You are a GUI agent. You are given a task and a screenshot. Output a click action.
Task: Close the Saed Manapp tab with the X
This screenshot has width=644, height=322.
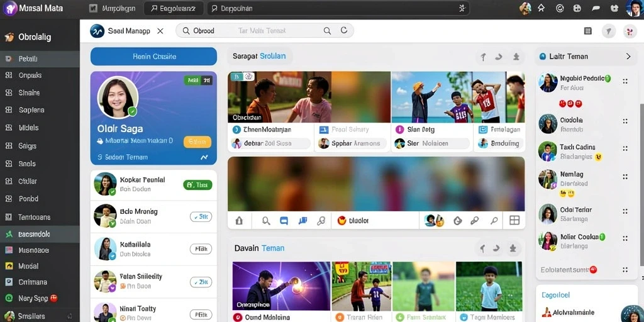click(x=160, y=31)
